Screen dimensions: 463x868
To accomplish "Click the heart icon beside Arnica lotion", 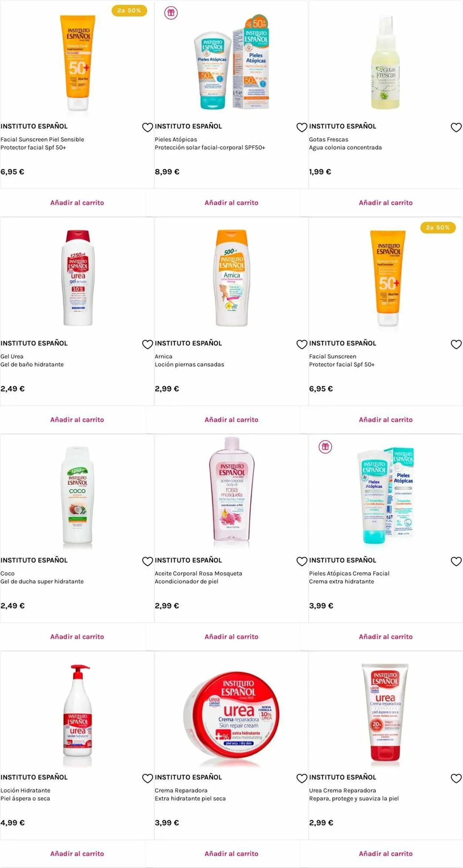I will click(x=302, y=344).
